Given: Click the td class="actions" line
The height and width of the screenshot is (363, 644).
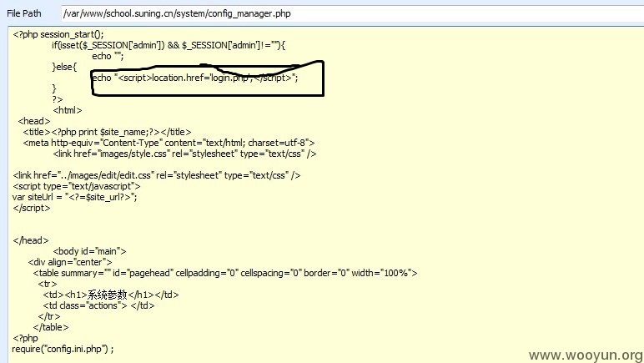Looking at the screenshot, I should point(98,305).
